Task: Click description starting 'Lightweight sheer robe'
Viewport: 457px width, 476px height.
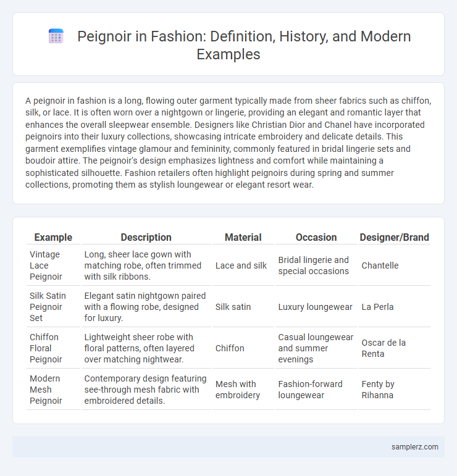Action: [146, 348]
